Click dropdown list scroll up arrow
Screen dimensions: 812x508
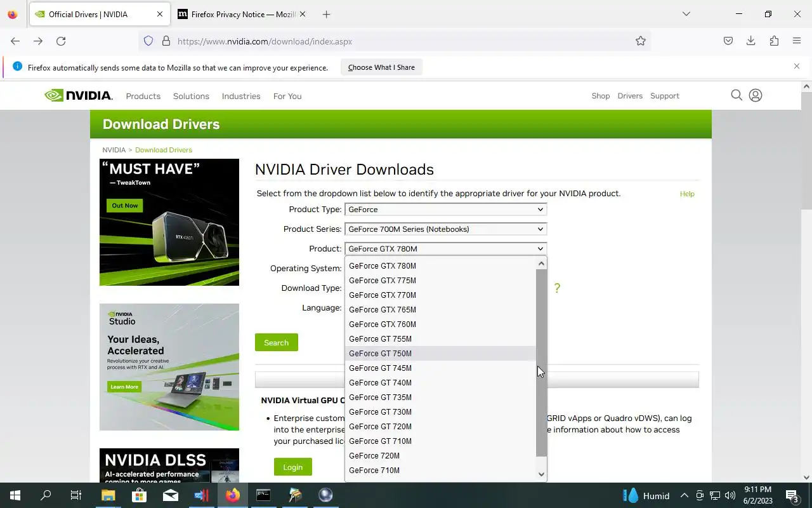tap(541, 264)
